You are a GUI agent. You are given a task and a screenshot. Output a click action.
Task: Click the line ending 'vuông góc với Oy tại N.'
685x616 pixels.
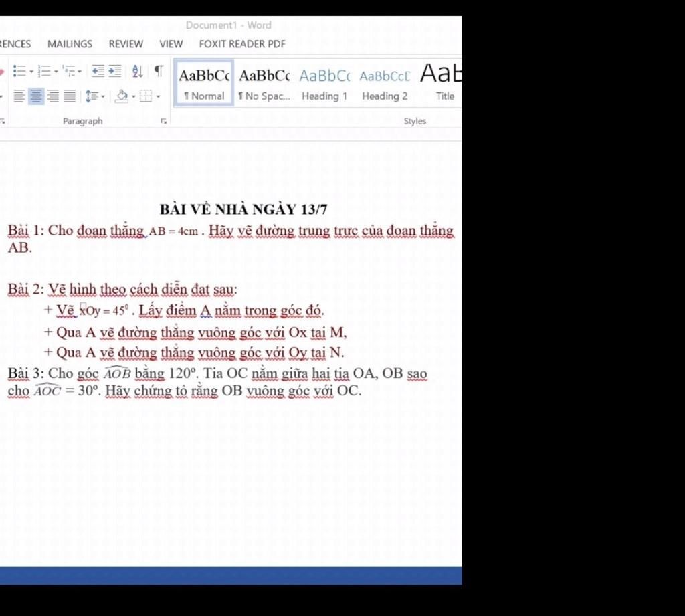click(x=193, y=352)
